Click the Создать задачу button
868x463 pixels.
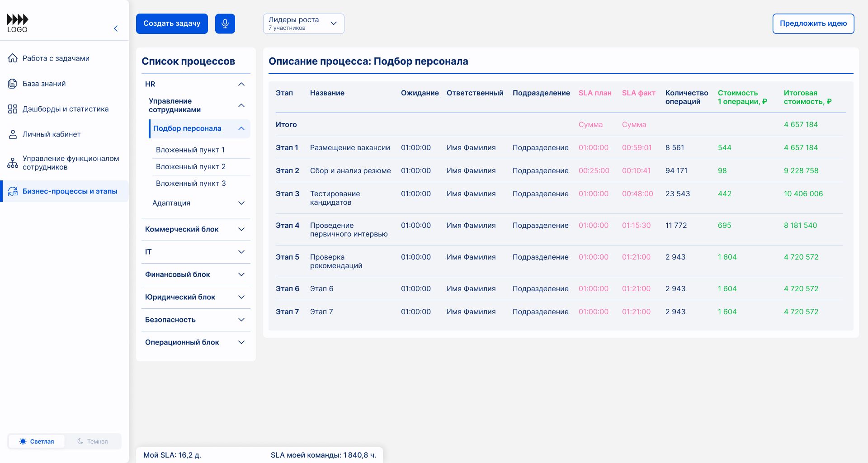pyautogui.click(x=172, y=24)
